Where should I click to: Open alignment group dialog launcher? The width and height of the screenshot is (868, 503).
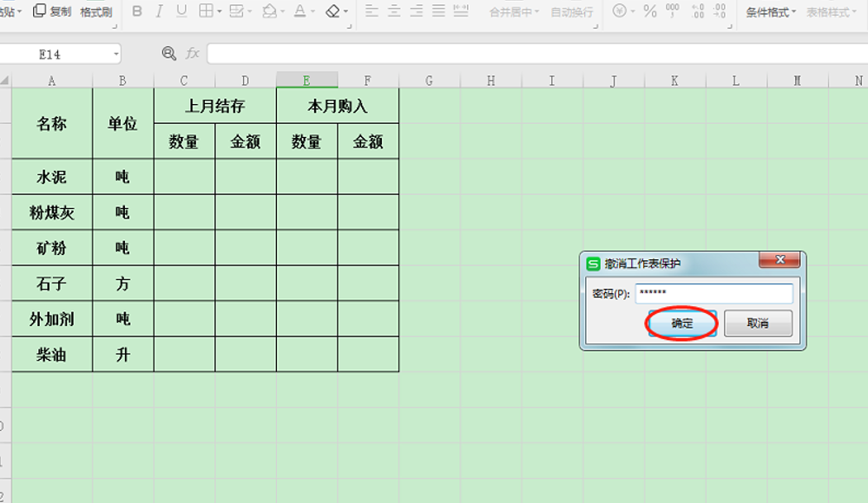pyautogui.click(x=595, y=26)
